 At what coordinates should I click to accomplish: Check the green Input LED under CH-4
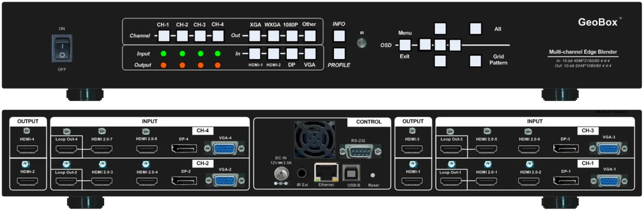(218, 54)
